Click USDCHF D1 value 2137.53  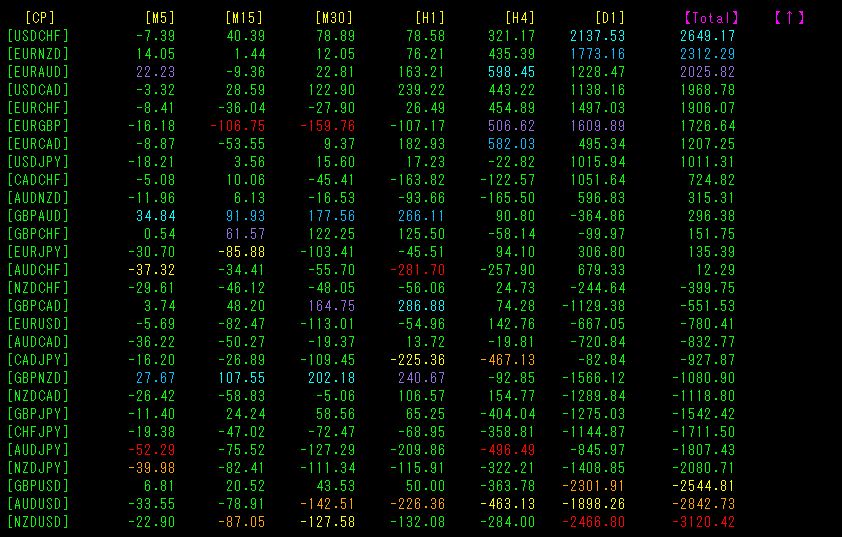pos(598,36)
